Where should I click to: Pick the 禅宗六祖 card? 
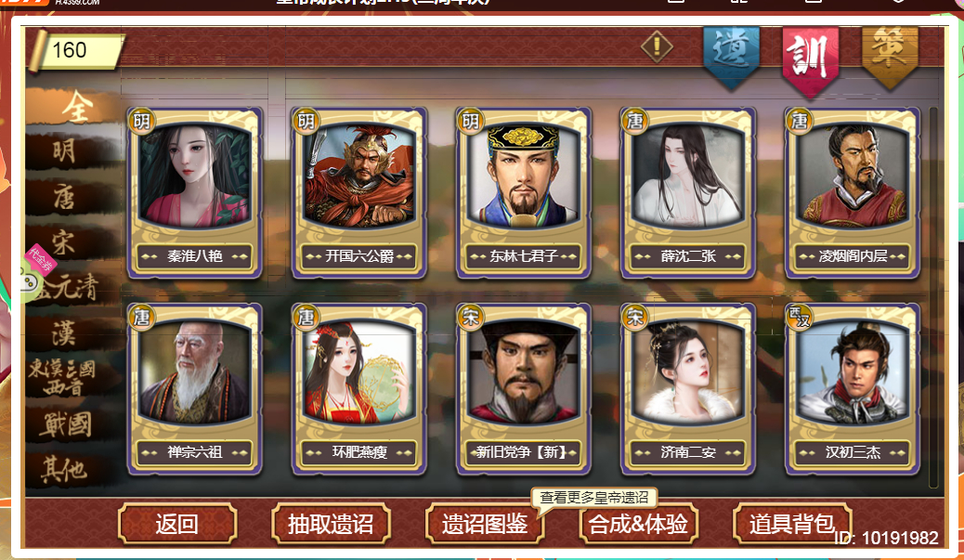pos(194,389)
